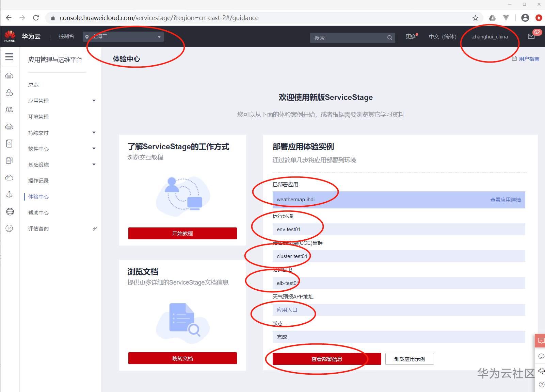Image resolution: width=545 pixels, height=392 pixels.
Task: Open the Vue devtools extension icon
Action: coord(506,18)
